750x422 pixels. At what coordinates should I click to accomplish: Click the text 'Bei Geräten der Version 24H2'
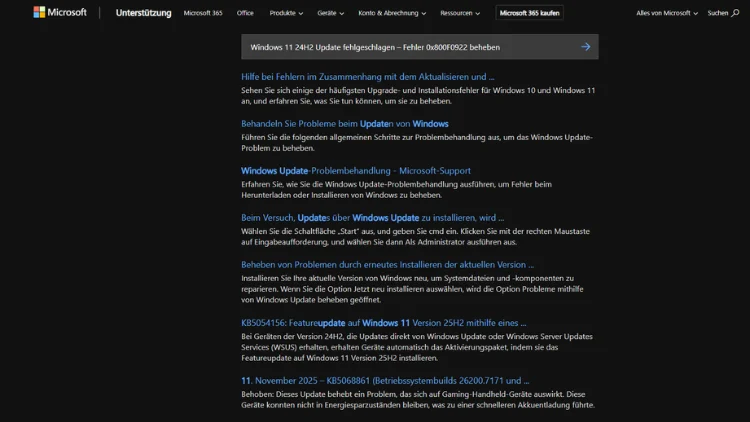(x=292, y=336)
